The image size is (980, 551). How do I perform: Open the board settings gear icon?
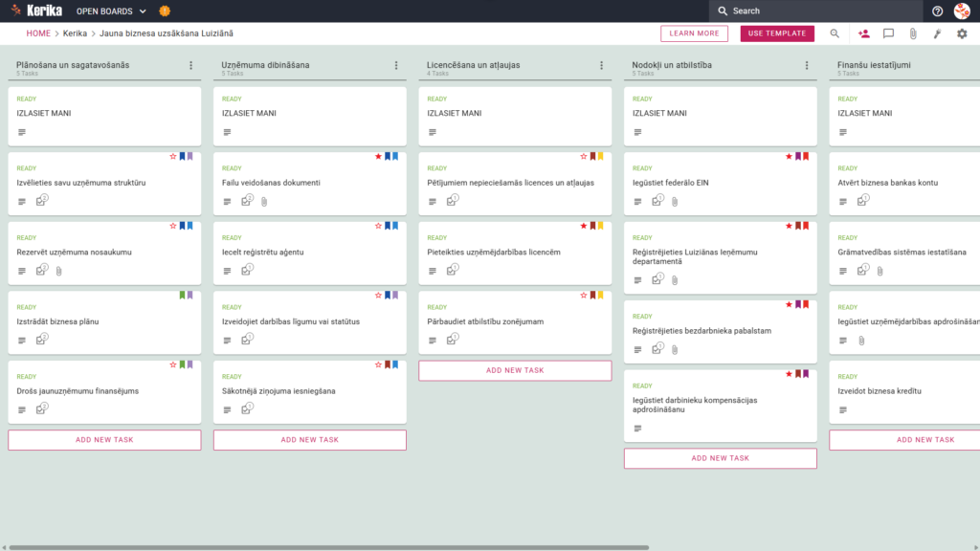click(x=962, y=33)
